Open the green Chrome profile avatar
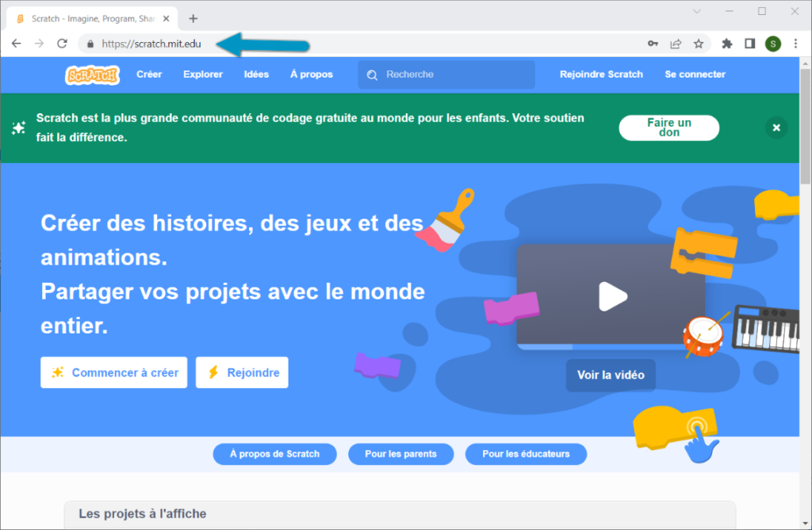812x530 pixels. (772, 44)
